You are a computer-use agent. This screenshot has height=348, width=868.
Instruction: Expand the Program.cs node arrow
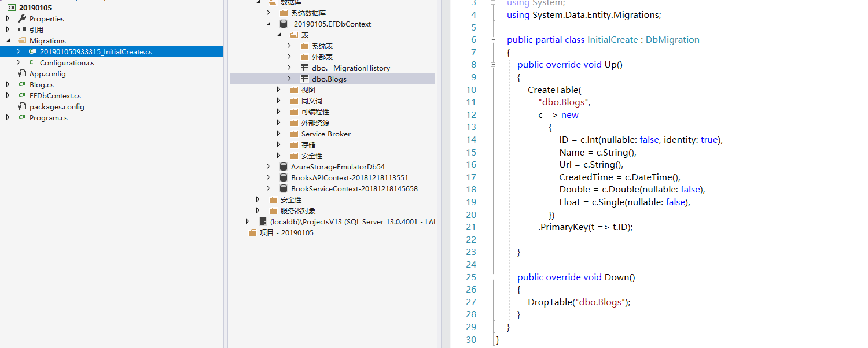8,117
